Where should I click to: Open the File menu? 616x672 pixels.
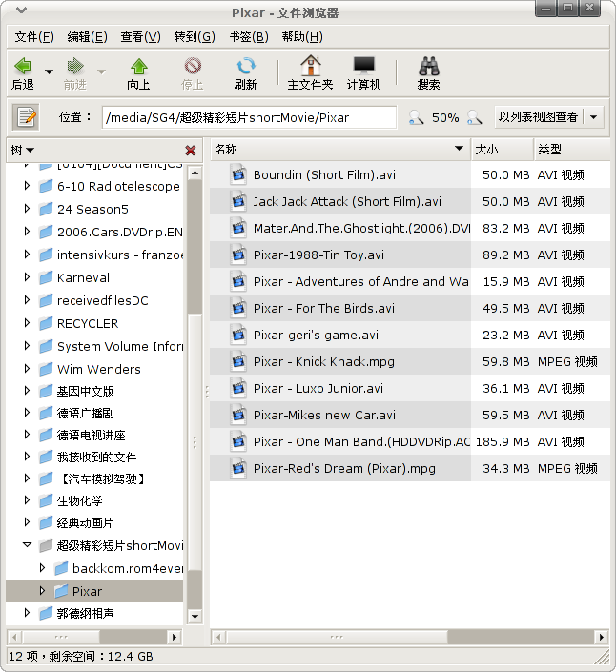pyautogui.click(x=34, y=37)
